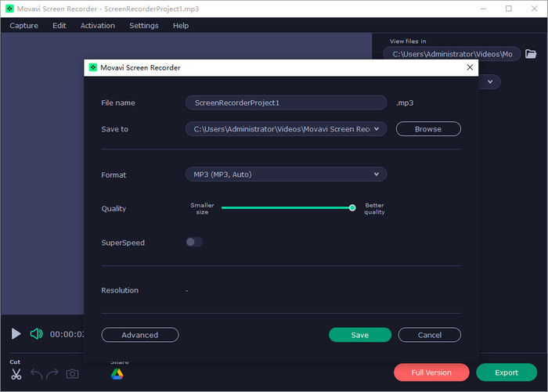Click the Resolution label
The width and height of the screenshot is (548, 392).
pyautogui.click(x=120, y=290)
